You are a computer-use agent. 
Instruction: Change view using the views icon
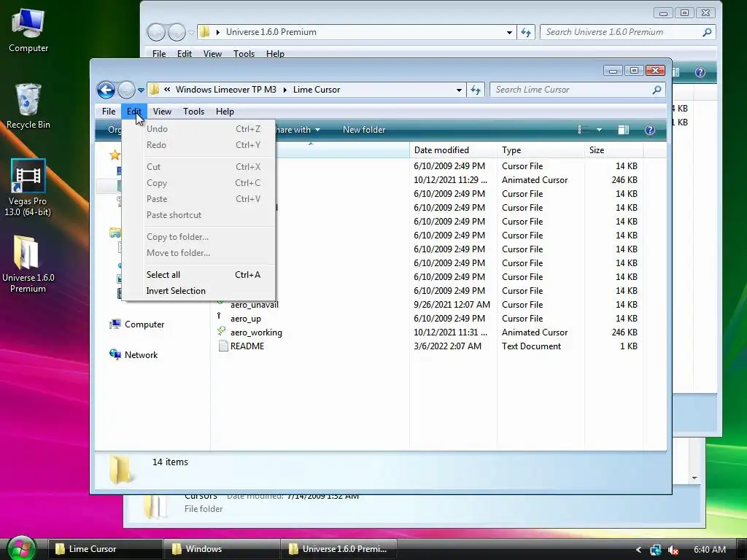pyautogui.click(x=582, y=130)
